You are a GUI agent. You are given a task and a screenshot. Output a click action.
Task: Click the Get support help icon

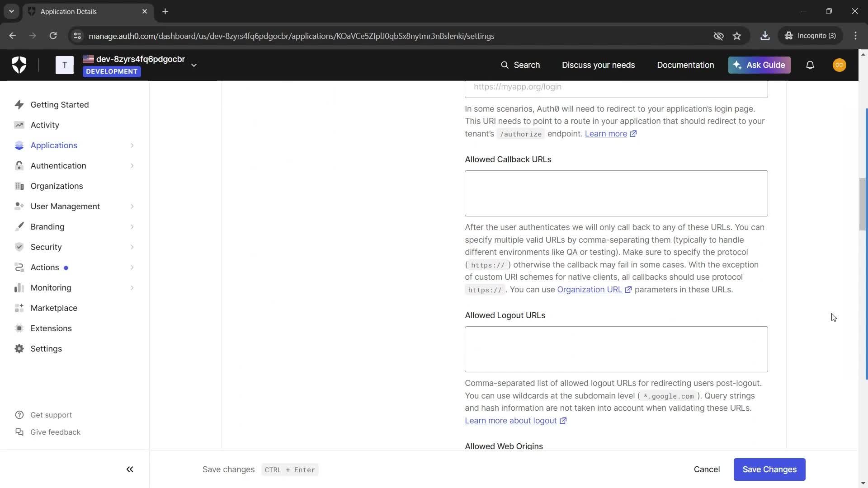[x=19, y=415]
